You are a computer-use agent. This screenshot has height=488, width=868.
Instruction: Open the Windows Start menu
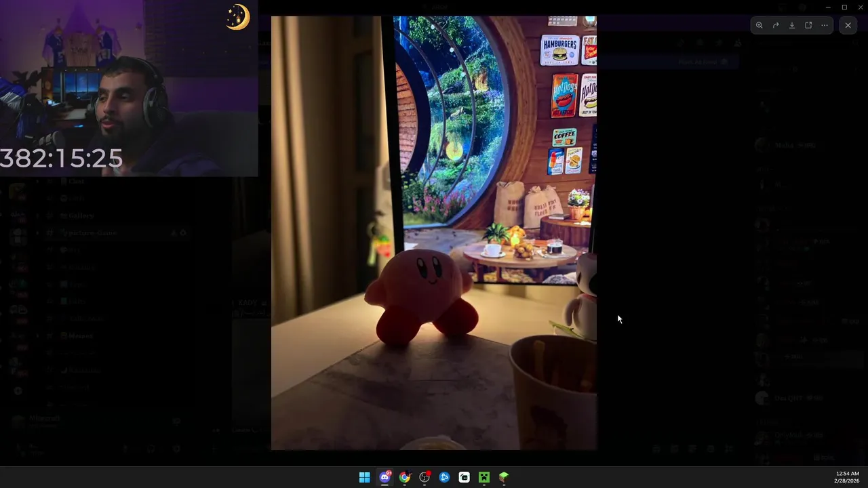tap(365, 477)
